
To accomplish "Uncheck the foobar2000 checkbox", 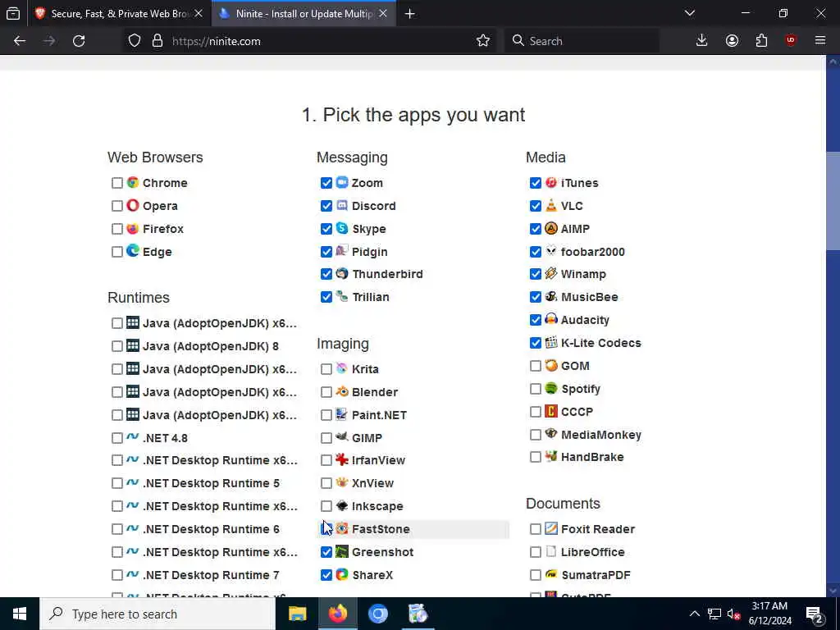I will pos(536,252).
